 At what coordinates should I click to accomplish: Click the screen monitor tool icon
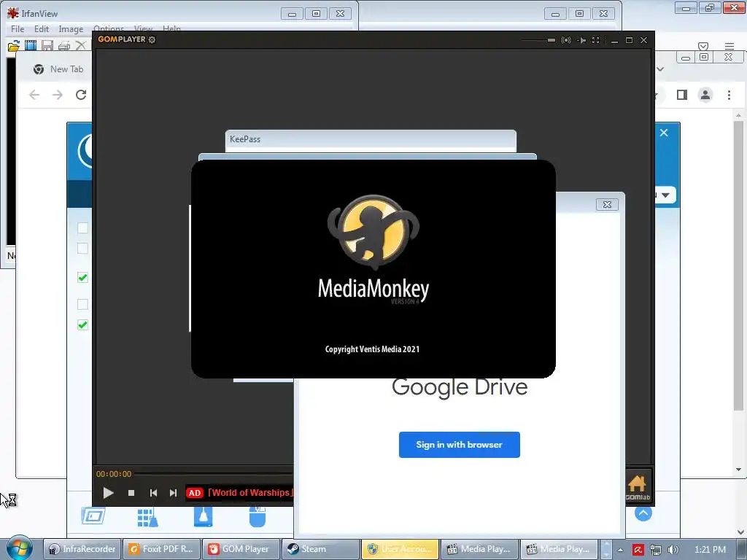click(93, 516)
